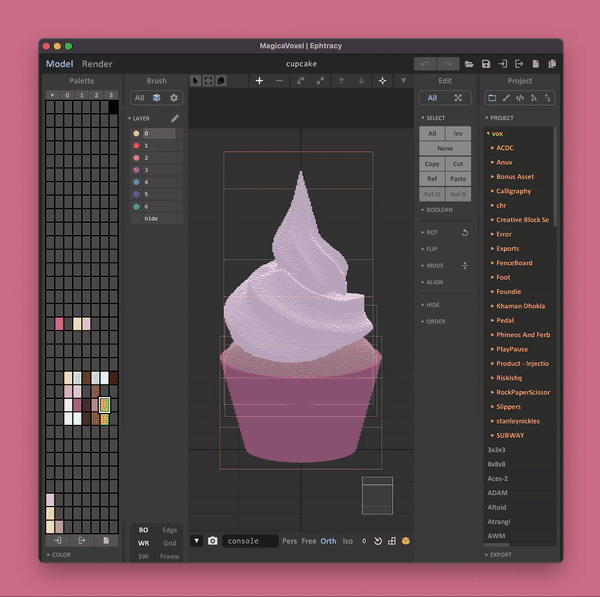
Task: Toggle visibility of layer 0
Action: tap(136, 134)
